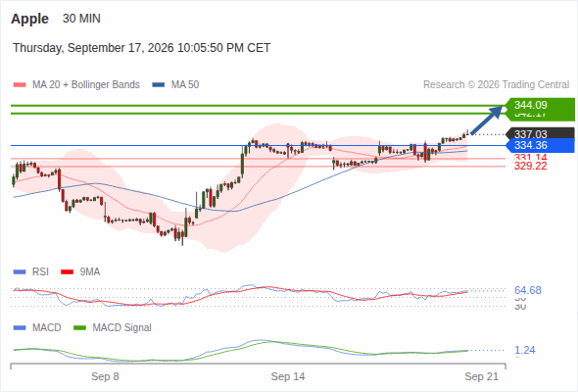Click the 9MA red legend swatch
Viewport: 578px width, 392px height.
coord(67,272)
